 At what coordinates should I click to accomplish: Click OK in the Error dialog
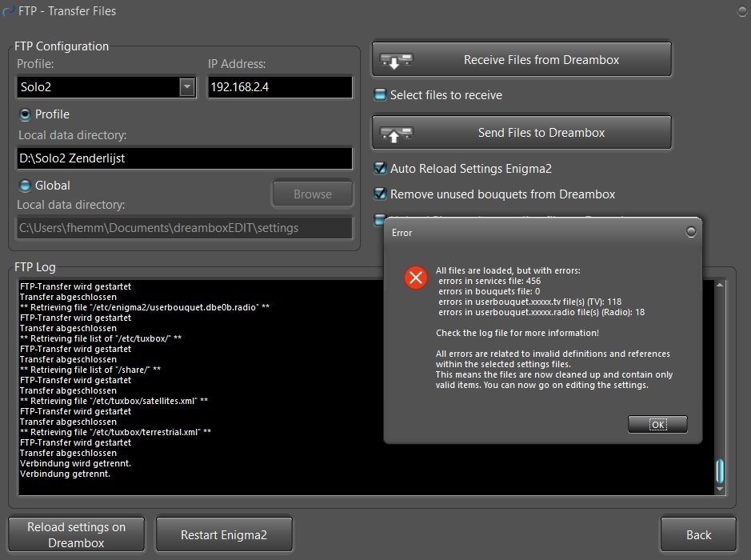coord(657,425)
